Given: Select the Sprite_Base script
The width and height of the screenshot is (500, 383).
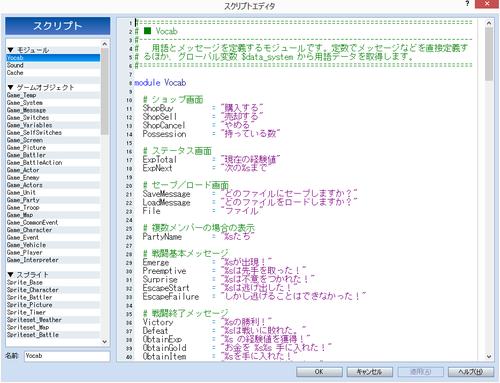Looking at the screenshot, I should 53,282.
